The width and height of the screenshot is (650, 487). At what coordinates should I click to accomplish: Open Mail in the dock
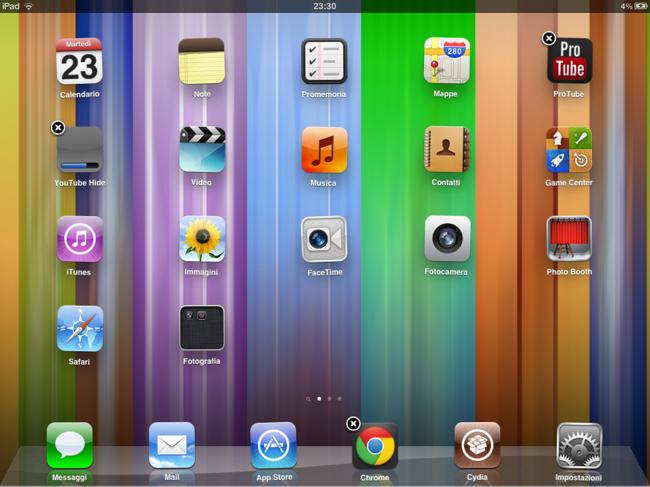[172, 445]
